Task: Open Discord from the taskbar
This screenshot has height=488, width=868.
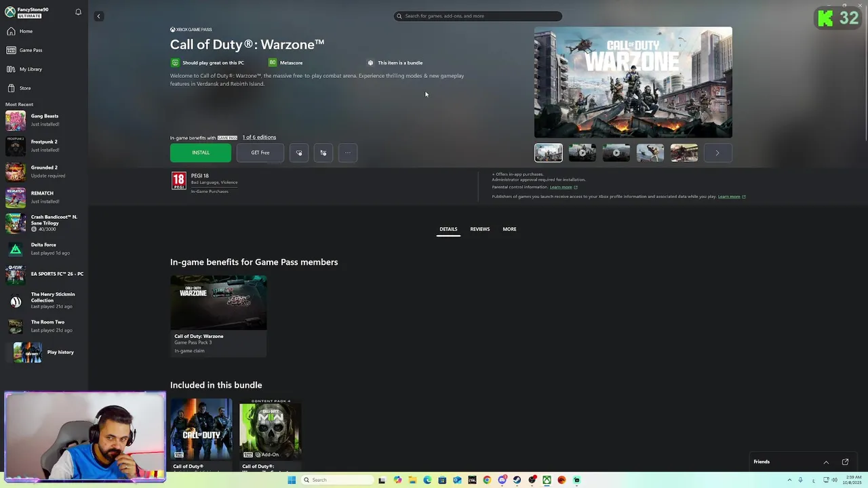Action: [x=502, y=480]
